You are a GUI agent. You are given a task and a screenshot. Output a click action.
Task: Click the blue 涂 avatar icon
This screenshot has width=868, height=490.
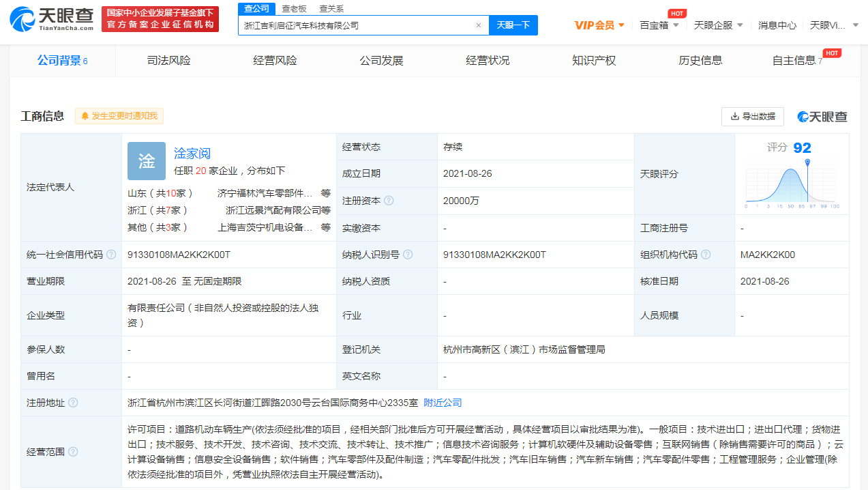point(147,161)
